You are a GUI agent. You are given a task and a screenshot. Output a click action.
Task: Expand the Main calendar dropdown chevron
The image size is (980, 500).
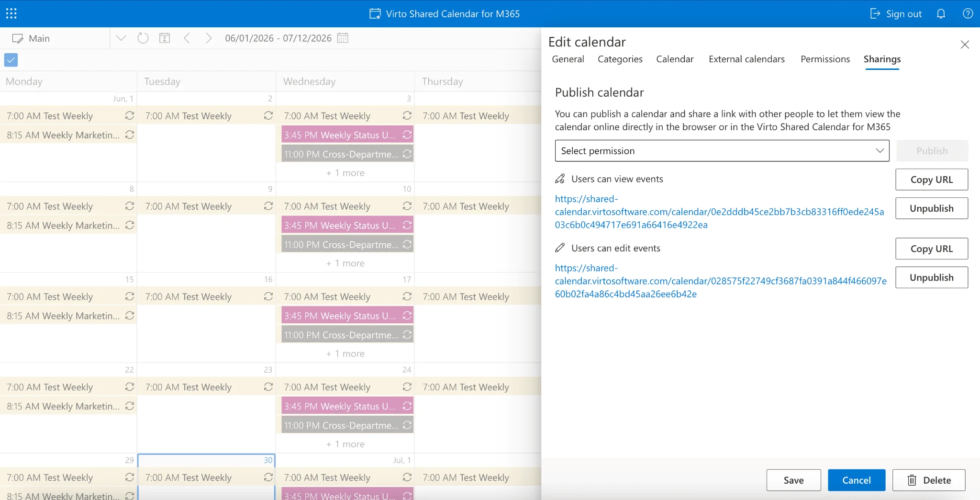pos(121,38)
